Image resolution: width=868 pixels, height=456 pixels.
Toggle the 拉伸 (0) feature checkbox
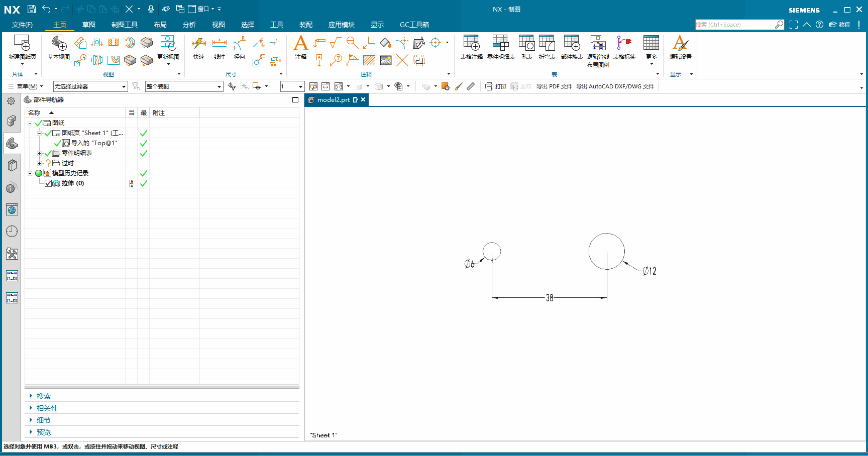coord(48,183)
